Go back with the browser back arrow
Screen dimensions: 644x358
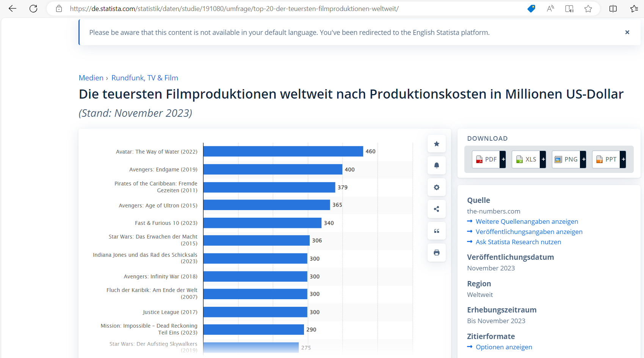click(13, 9)
